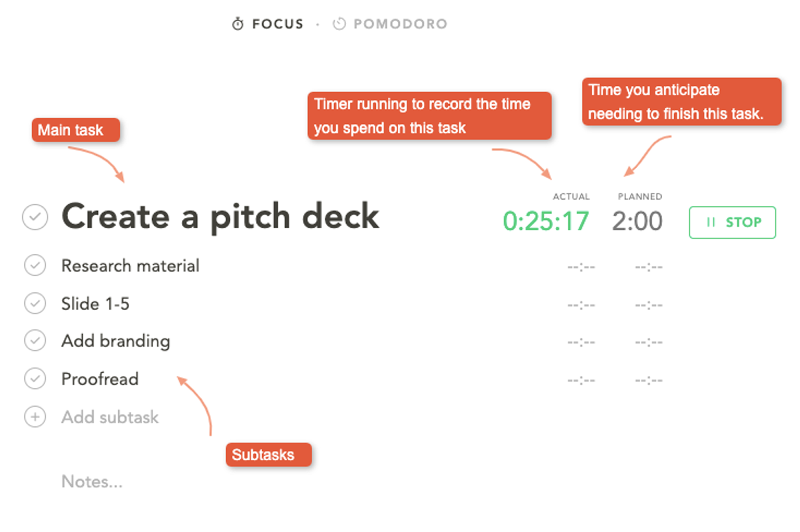
Task: Tick the Proofread subtask checkbox
Action: click(35, 378)
